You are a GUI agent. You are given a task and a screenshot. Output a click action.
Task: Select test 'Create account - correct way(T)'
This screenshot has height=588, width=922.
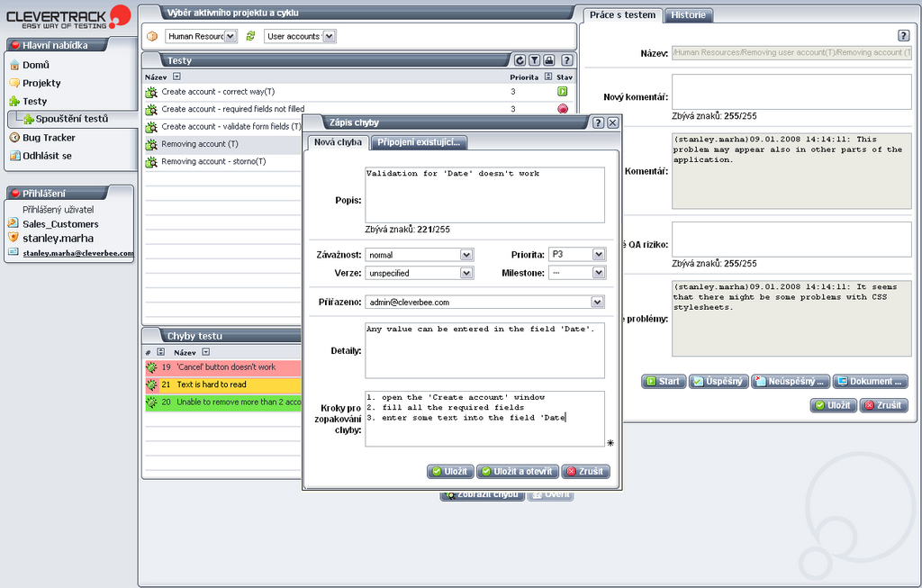(x=218, y=92)
